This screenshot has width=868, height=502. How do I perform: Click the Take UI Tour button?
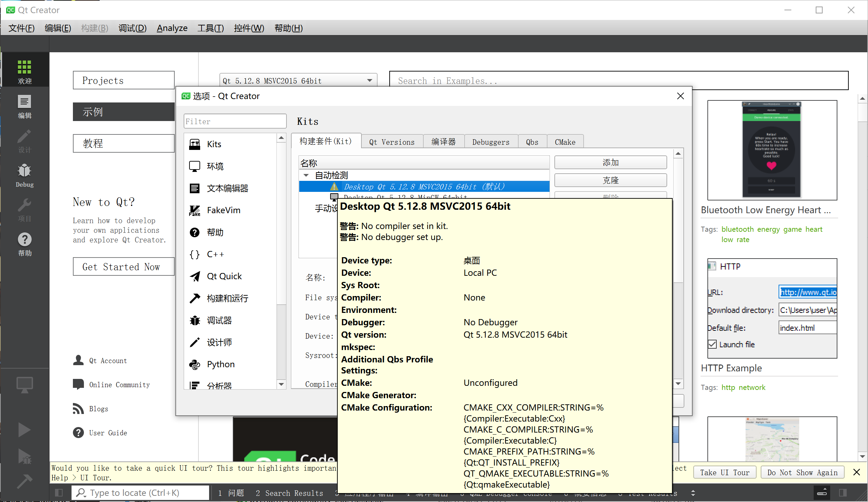[724, 472]
